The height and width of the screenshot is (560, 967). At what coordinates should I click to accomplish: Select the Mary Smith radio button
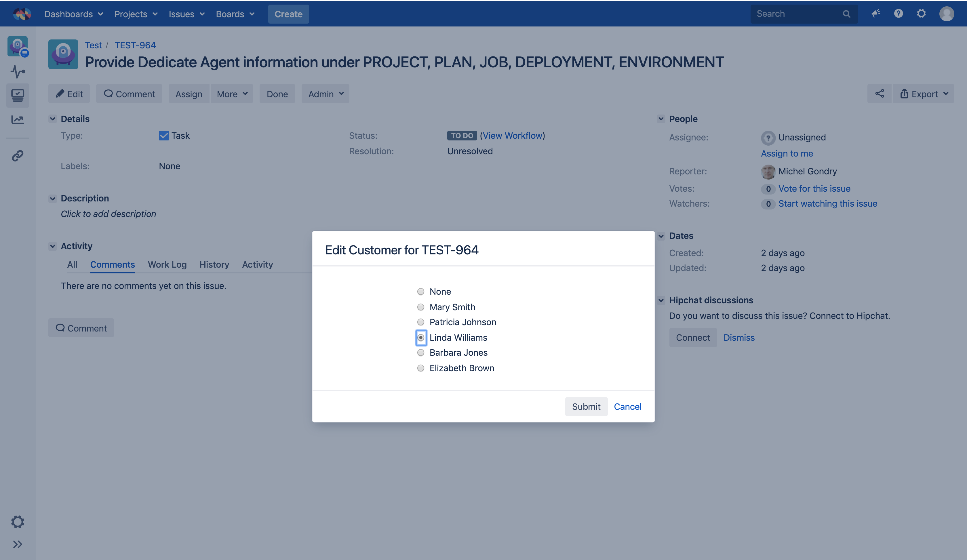click(x=420, y=307)
